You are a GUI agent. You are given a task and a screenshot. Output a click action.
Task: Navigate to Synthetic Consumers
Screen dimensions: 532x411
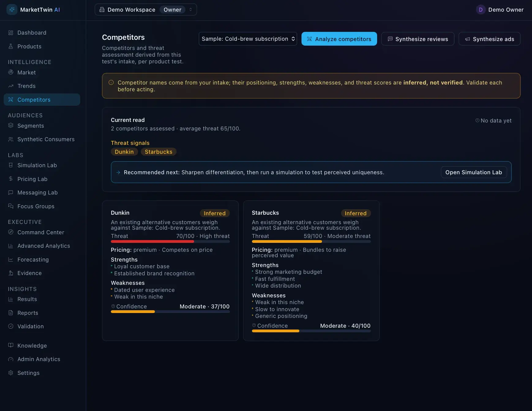(42, 139)
